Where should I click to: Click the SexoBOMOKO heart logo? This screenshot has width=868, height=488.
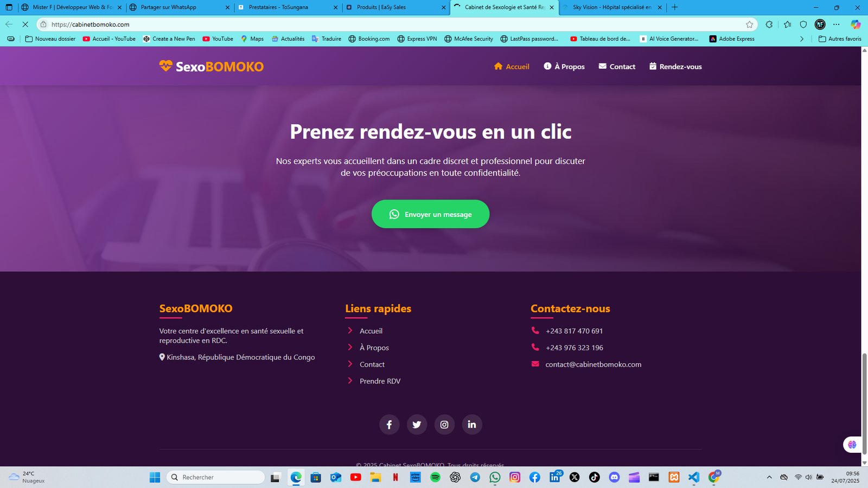click(165, 66)
